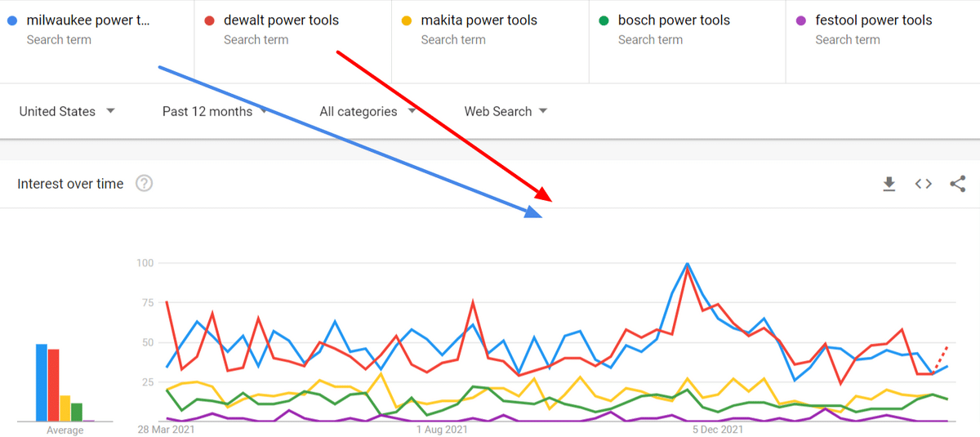Open the embed code icon

[924, 184]
